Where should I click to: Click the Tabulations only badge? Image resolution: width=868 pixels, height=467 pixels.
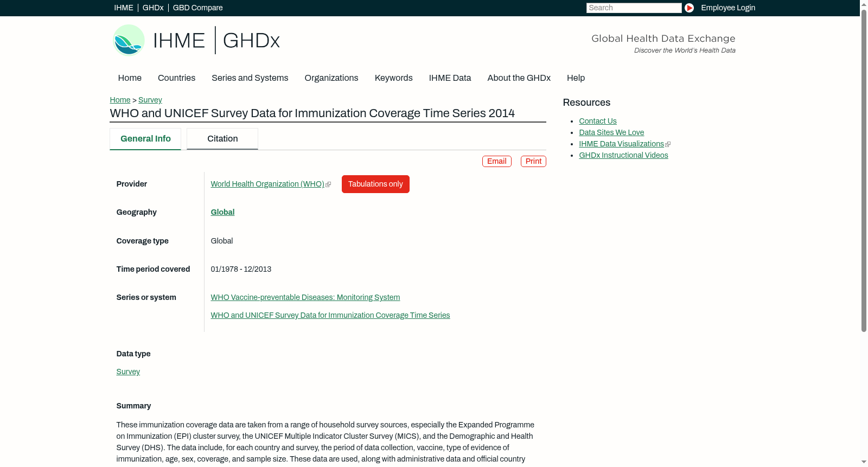pyautogui.click(x=375, y=184)
